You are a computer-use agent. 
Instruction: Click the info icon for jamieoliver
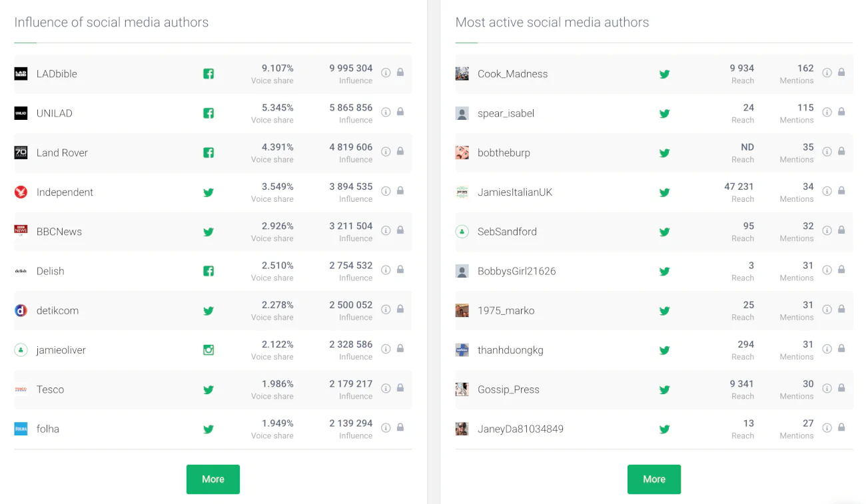[386, 349]
